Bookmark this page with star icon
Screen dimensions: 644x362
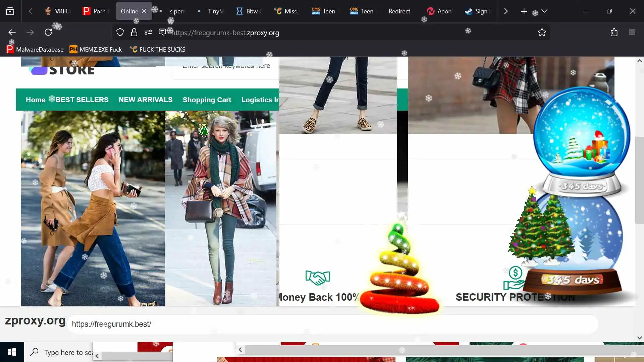point(542,33)
